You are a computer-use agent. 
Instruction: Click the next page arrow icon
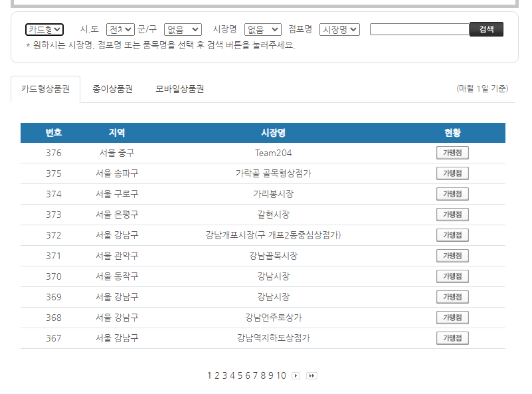[x=296, y=376]
